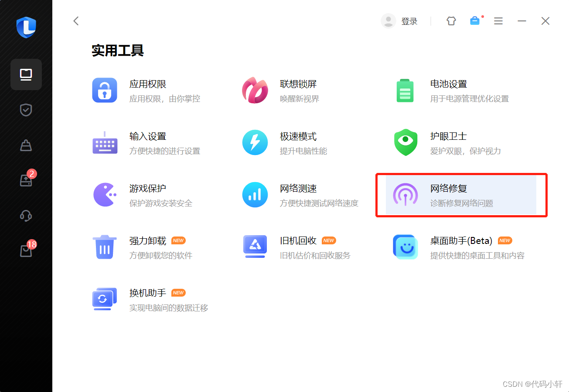Screen dimensions: 569x392
Task: Click the 桌面助手 smiley face icon
Action: pyautogui.click(x=405, y=247)
